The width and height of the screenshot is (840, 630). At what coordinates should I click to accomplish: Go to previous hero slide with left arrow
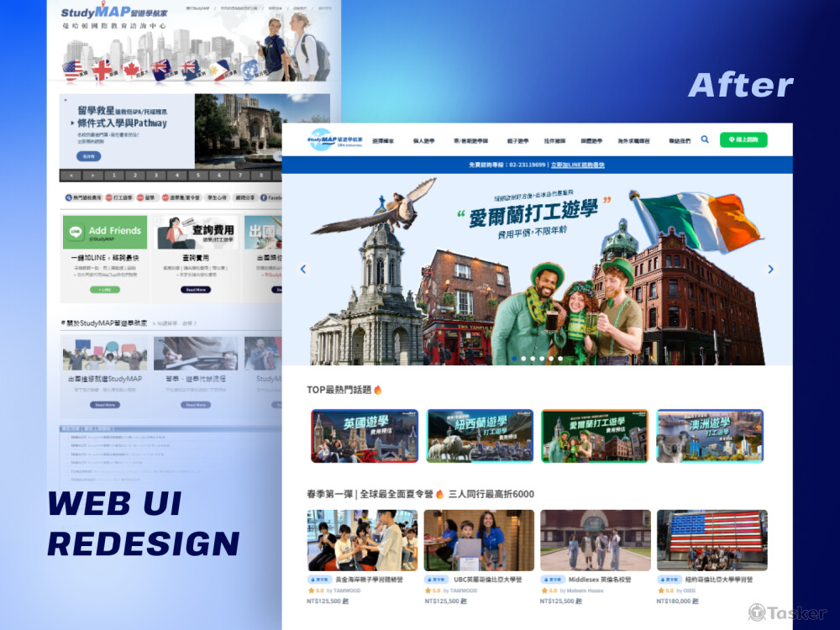coord(303,269)
